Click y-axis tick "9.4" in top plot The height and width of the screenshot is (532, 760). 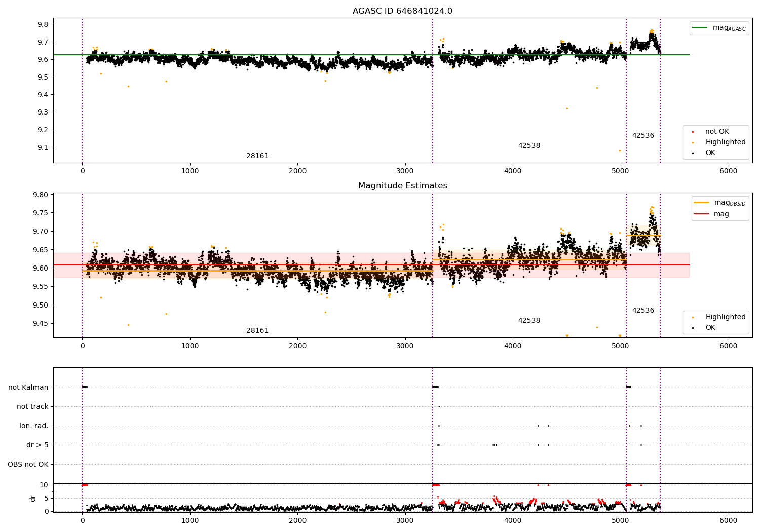point(43,95)
